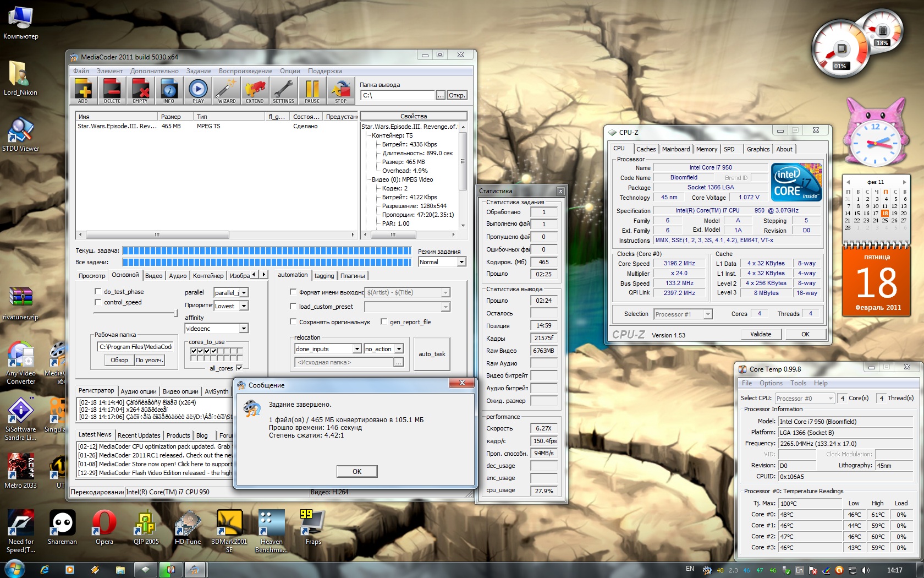924x578 pixels.
Task: Click the volume icon in system tray
Action: tap(866, 570)
